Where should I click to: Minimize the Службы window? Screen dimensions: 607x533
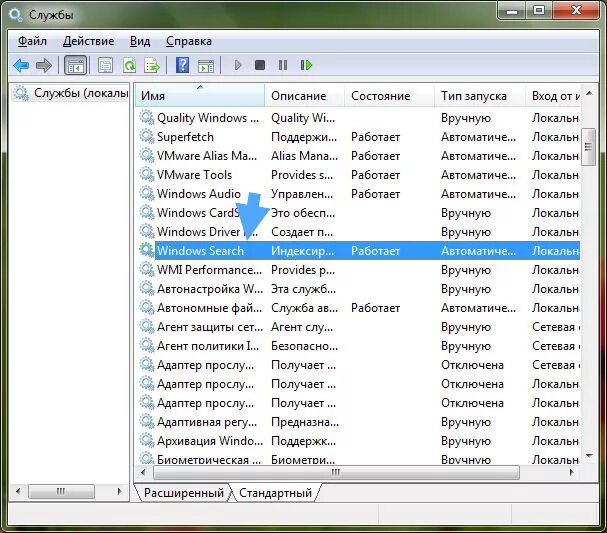(512, 11)
